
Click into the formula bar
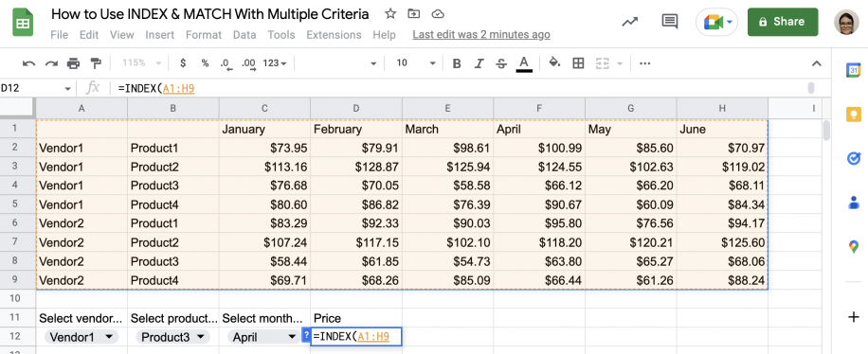pyautogui.click(x=460, y=89)
